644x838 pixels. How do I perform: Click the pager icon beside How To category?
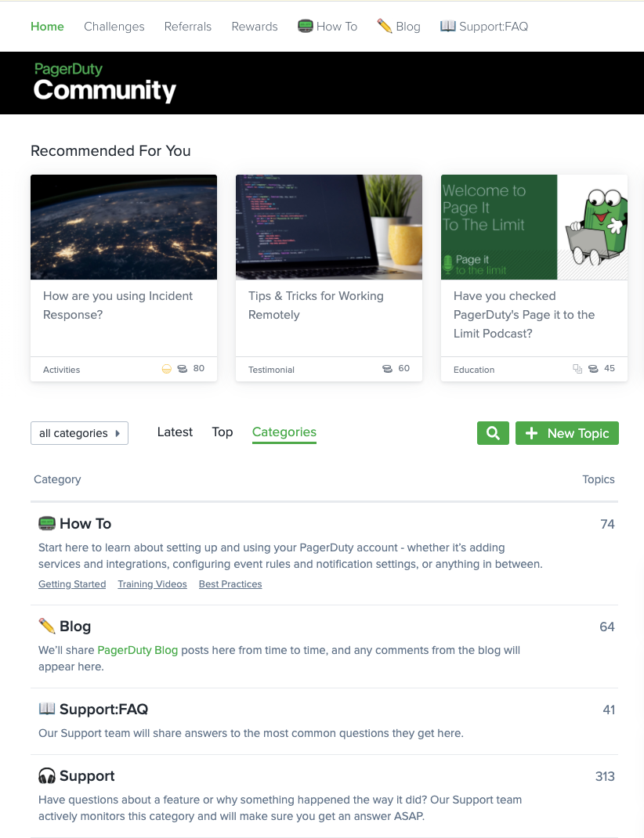47,523
